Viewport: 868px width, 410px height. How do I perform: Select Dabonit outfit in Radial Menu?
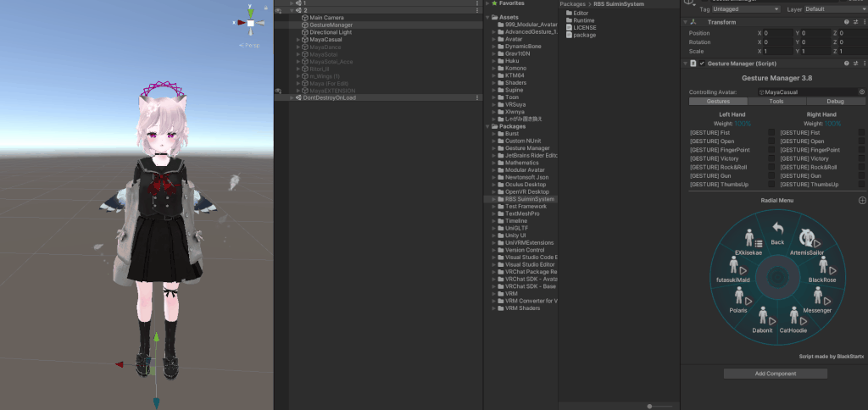762,320
